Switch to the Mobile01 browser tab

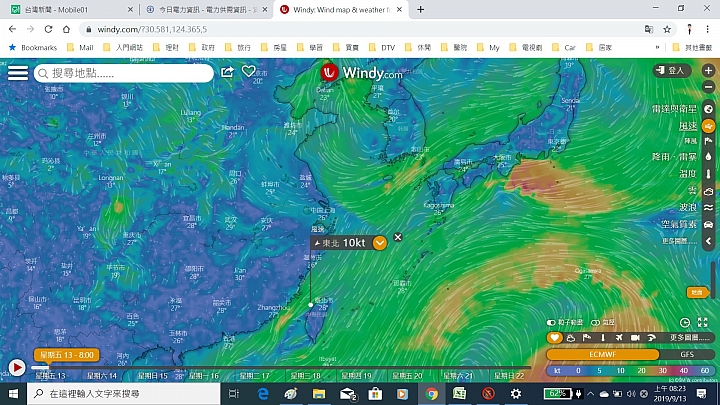tap(71, 10)
